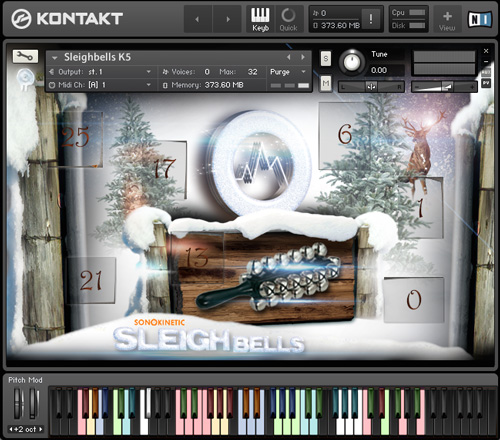The width and height of the screenshot is (500, 440).
Task: Open instrument edit mode with wrench icon
Action: (25, 56)
